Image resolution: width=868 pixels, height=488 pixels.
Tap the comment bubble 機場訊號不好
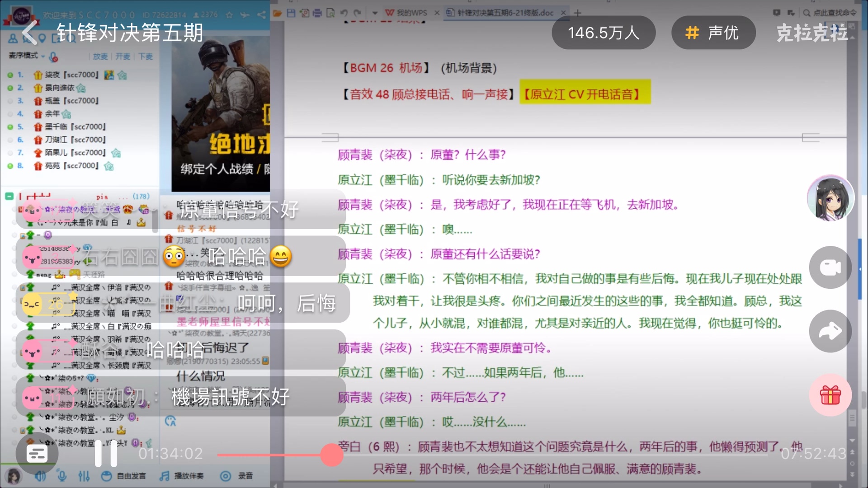181,397
